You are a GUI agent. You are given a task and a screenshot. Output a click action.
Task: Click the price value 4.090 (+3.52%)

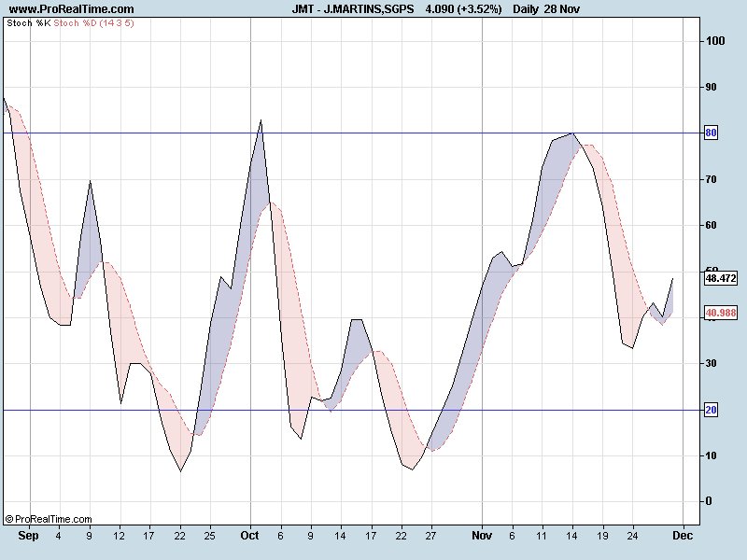pos(463,9)
